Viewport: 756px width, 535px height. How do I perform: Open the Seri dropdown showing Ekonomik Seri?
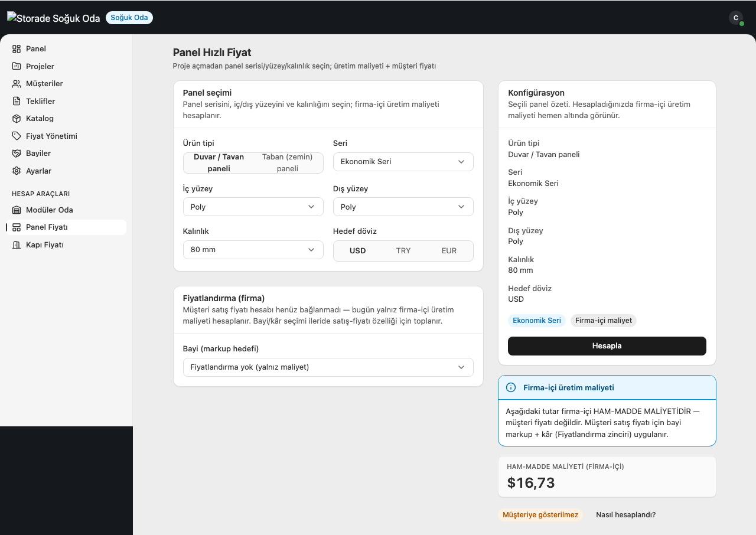click(x=403, y=162)
